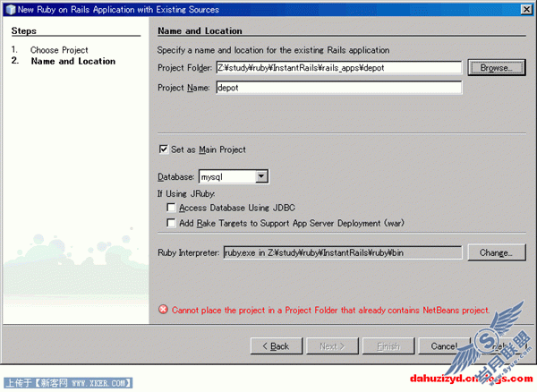This screenshot has width=537, height=392.
Task: Select the Choose Project step in Steps list
Action: point(59,50)
